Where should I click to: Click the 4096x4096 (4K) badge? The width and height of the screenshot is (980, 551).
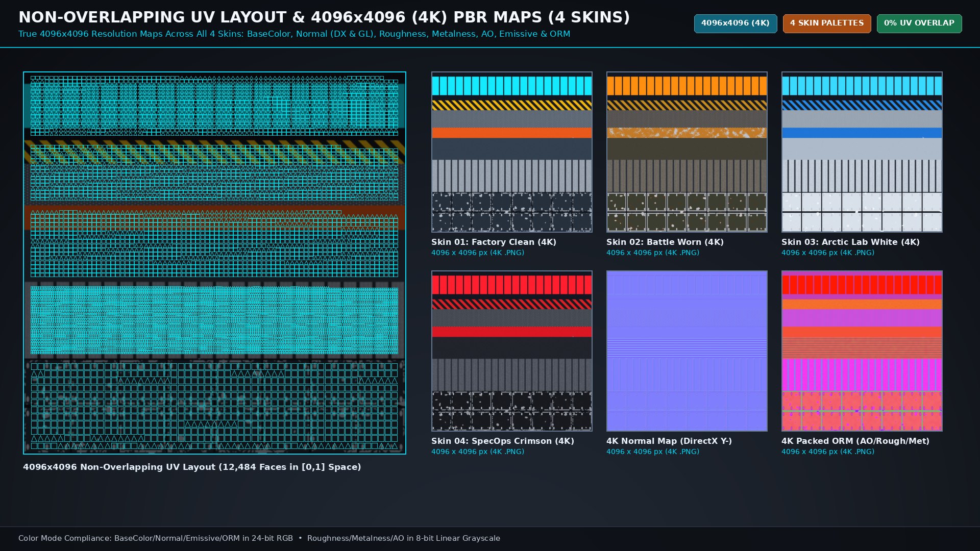click(x=736, y=23)
